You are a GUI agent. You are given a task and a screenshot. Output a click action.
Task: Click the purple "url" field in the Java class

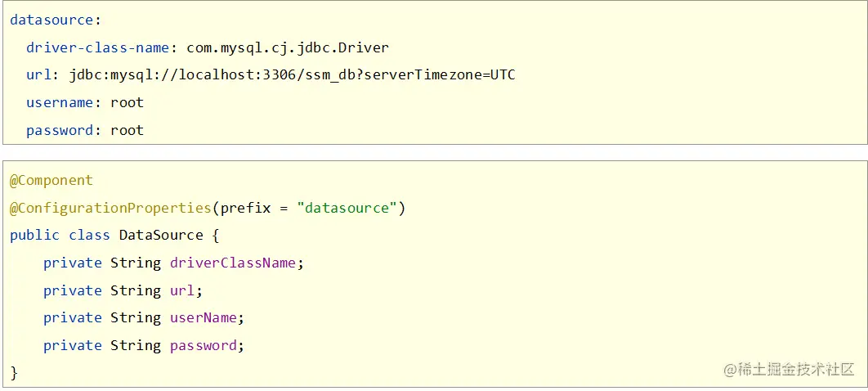182,290
